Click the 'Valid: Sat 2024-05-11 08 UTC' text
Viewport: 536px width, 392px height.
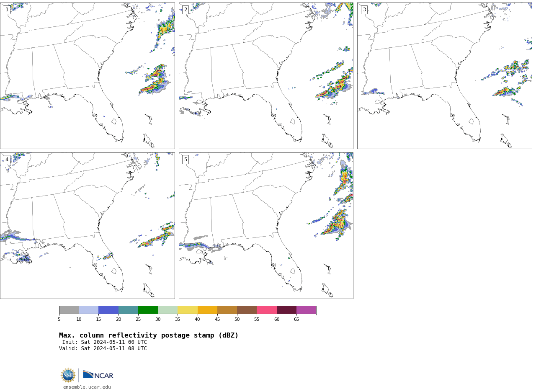103,348
